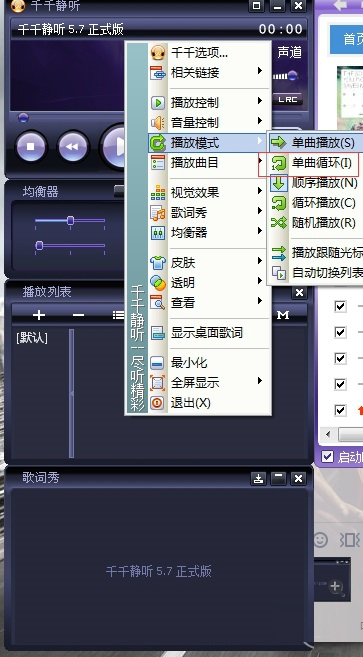The width and height of the screenshot is (363, 657).
Task: Click the round Stop playback button
Action: [x=31, y=147]
